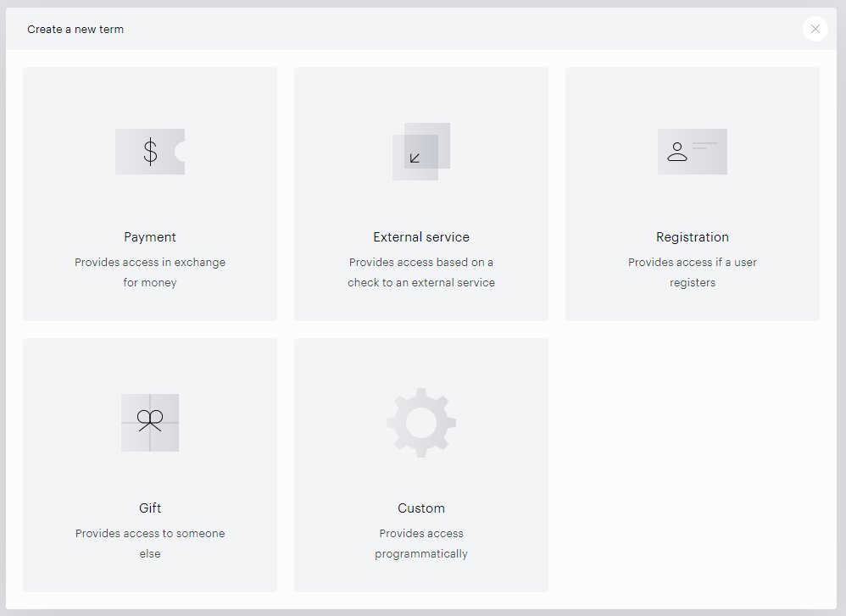The image size is (846, 616).
Task: Click the Custom gear icon
Action: (x=420, y=423)
